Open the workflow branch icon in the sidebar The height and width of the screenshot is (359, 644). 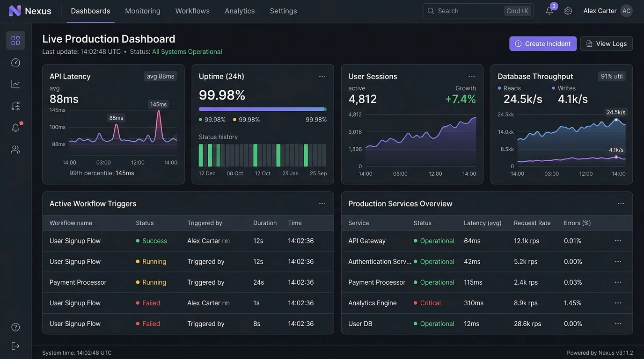(x=15, y=106)
